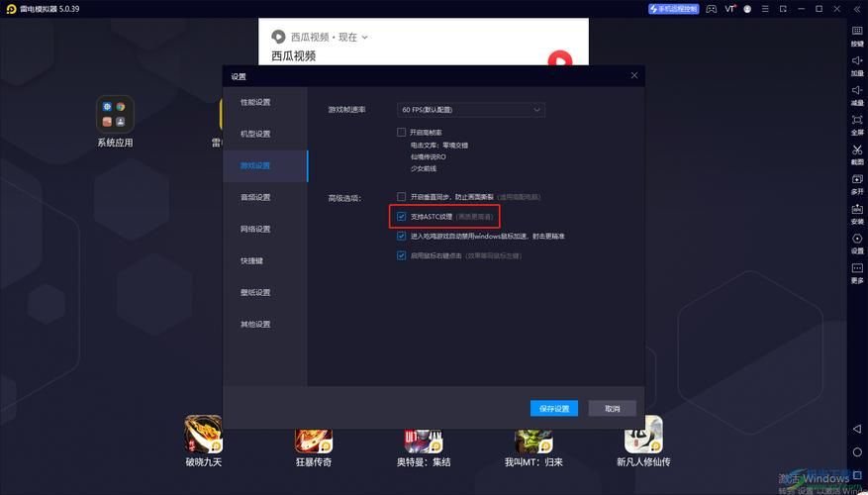This screenshot has height=495, width=868.
Task: Decrease volume with the 减量 icon
Action: tap(857, 95)
